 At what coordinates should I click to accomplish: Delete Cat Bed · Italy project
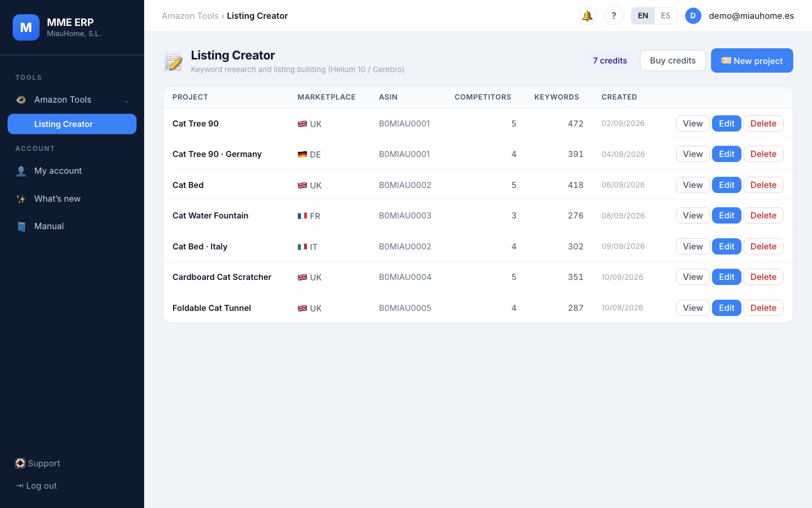point(763,246)
